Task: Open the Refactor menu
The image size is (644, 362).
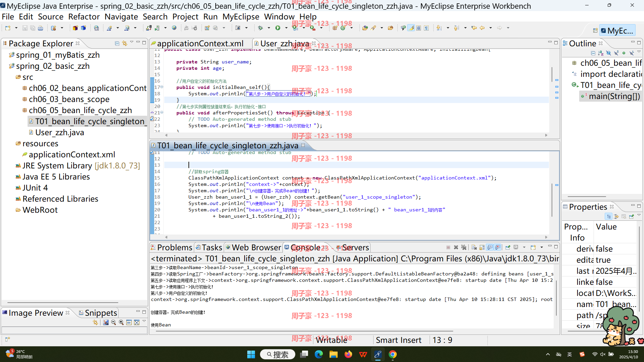Action: 84,17
